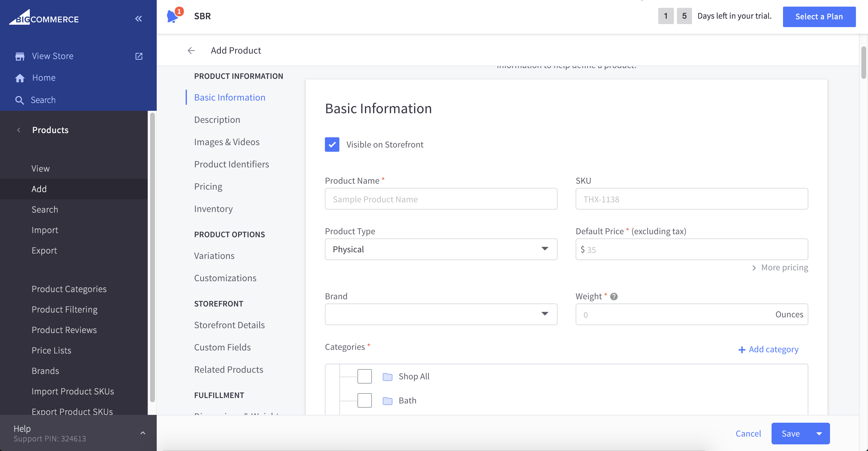Select Basic Information in the section nav
The width and height of the screenshot is (868, 451).
tap(230, 97)
